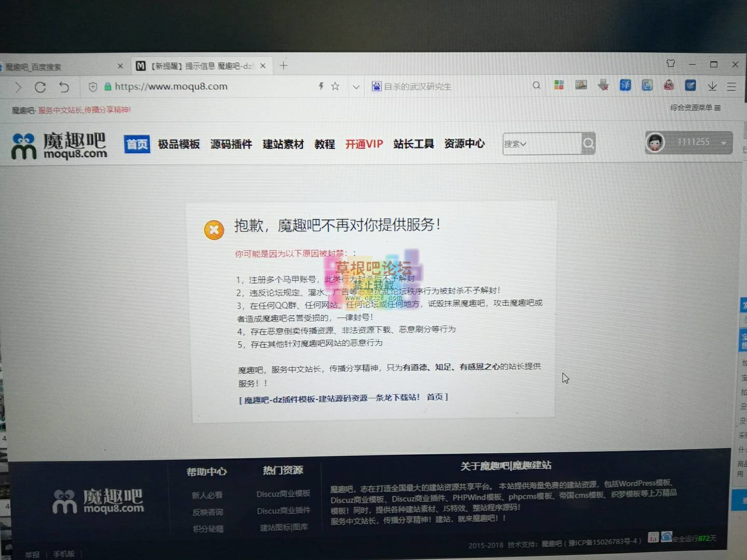Open 积分秘籍 in the footer

coord(208,529)
